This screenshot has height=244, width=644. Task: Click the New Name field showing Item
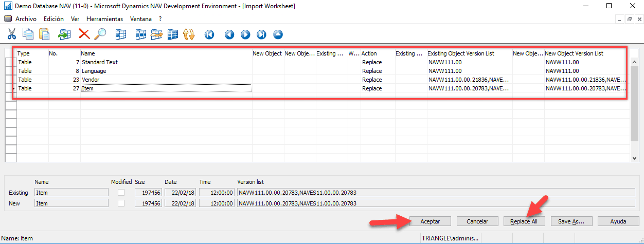click(x=71, y=203)
